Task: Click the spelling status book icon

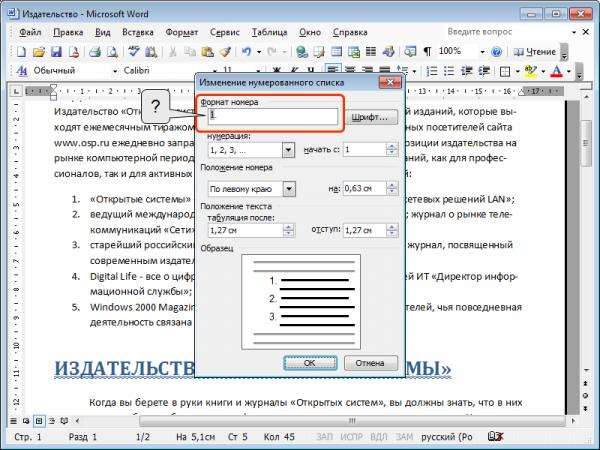Action: 495,437
